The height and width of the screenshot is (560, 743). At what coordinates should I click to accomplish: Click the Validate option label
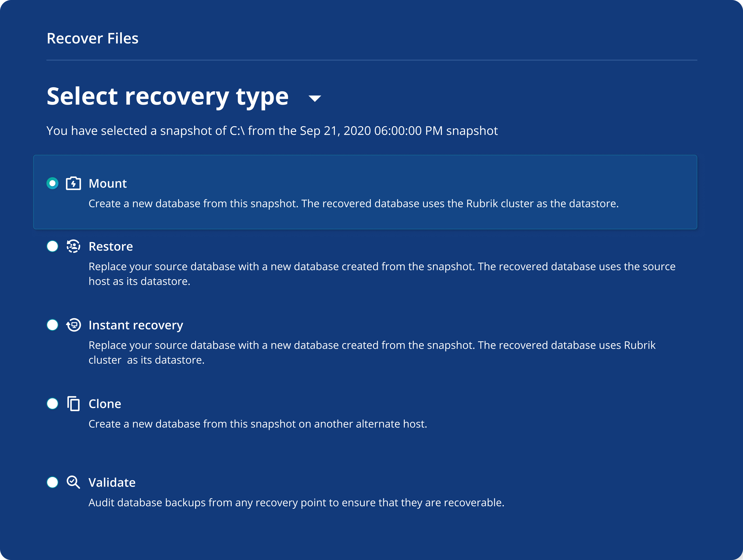click(x=112, y=482)
